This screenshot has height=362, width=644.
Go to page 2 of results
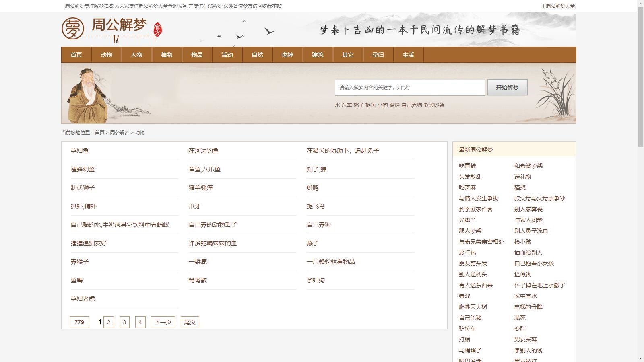(x=108, y=322)
